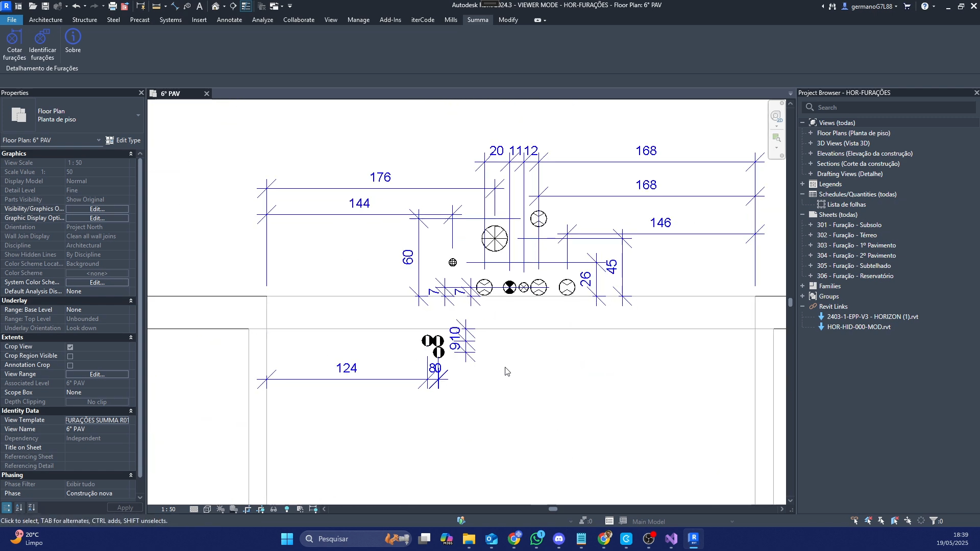
Task: Open the Floor Plan: 6° PAV dropdown
Action: click(x=99, y=140)
